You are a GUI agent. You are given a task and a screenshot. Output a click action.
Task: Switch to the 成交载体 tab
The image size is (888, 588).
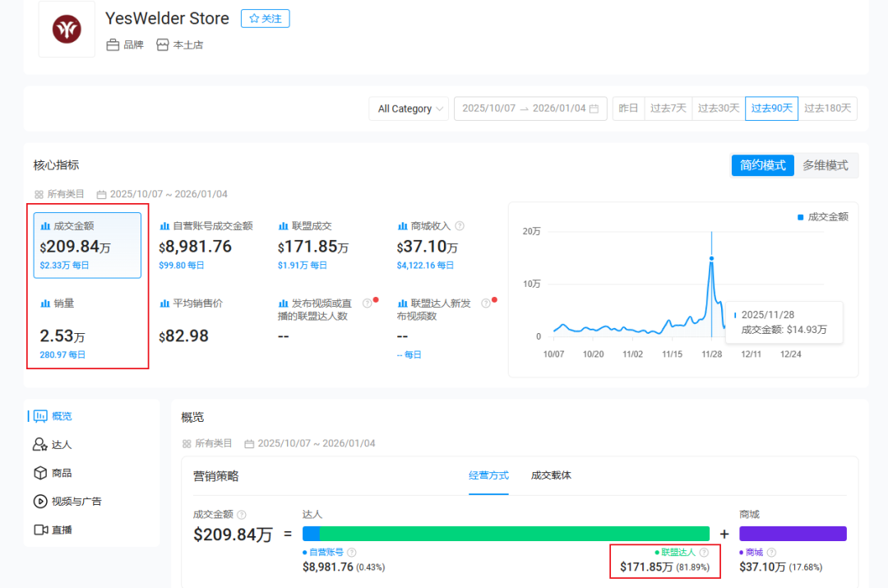[551, 475]
